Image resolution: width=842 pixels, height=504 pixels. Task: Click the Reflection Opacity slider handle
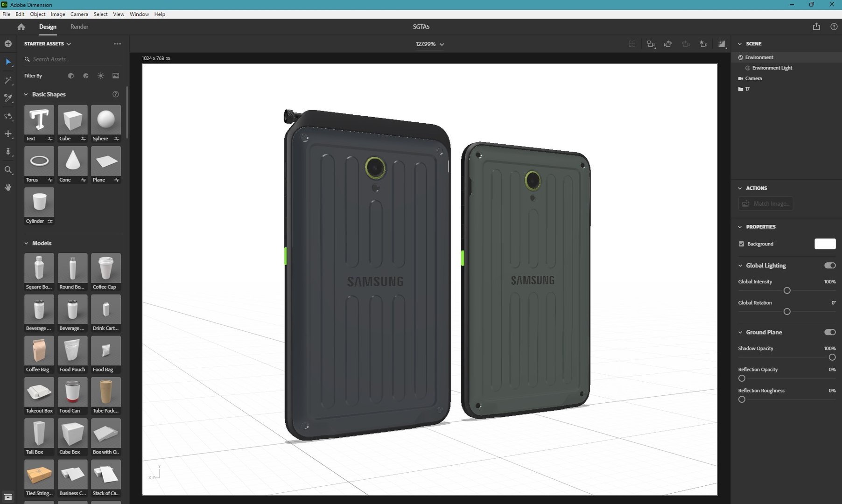click(742, 378)
